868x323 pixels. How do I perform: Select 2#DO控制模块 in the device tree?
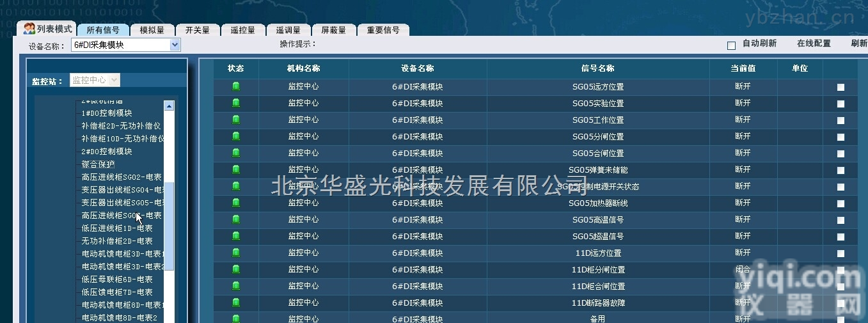107,152
